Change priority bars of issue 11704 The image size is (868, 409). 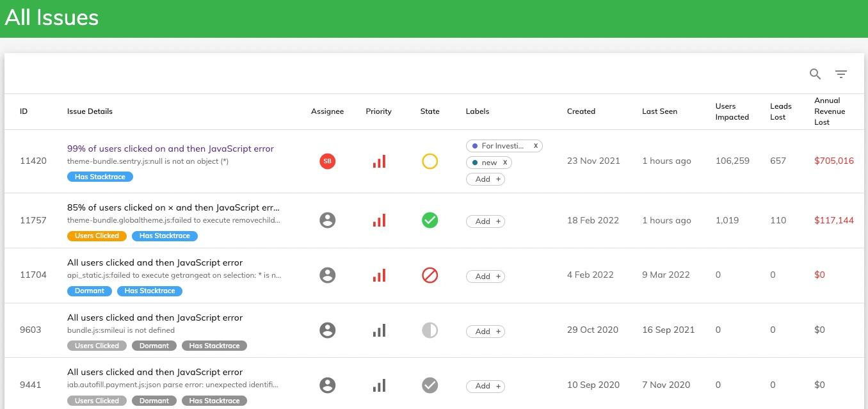tap(379, 275)
